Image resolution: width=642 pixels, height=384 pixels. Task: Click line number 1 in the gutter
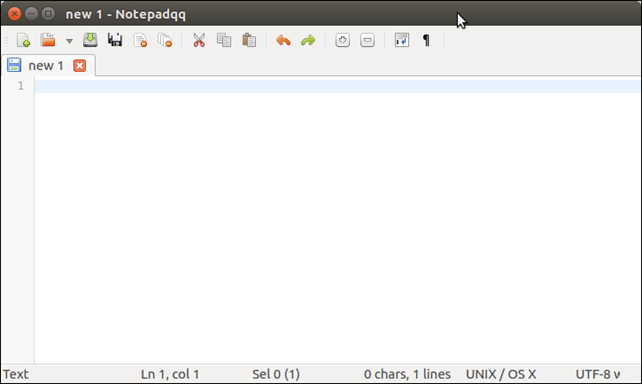(20, 86)
